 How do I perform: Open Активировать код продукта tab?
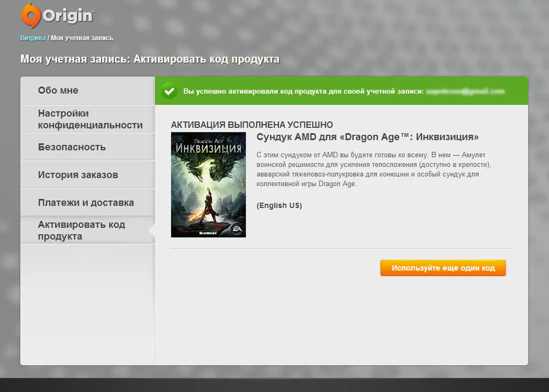[87, 230]
